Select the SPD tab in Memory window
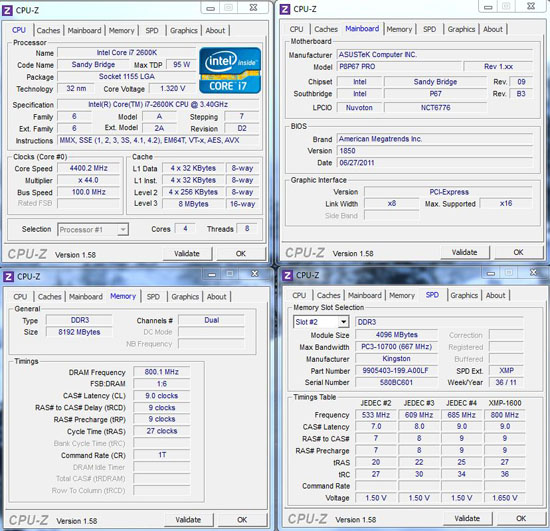 [x=153, y=297]
